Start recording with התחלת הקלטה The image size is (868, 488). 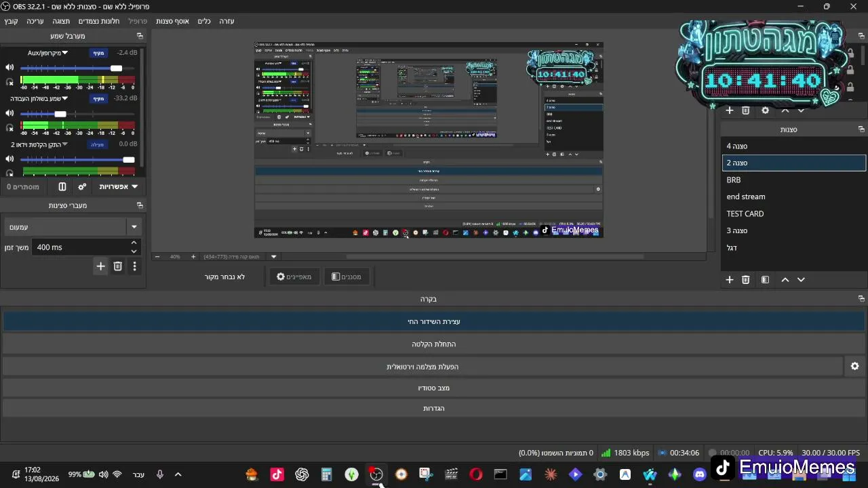[434, 344]
